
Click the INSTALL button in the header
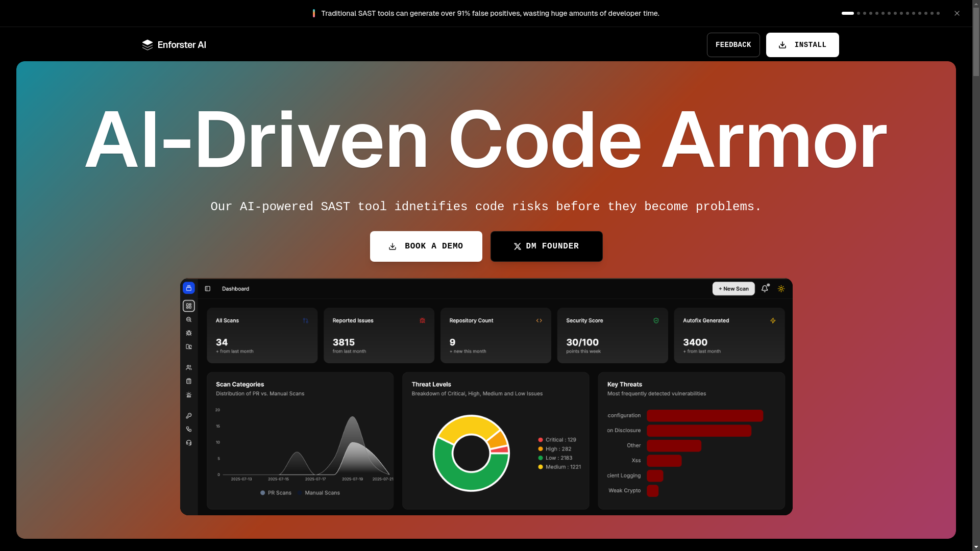(802, 45)
